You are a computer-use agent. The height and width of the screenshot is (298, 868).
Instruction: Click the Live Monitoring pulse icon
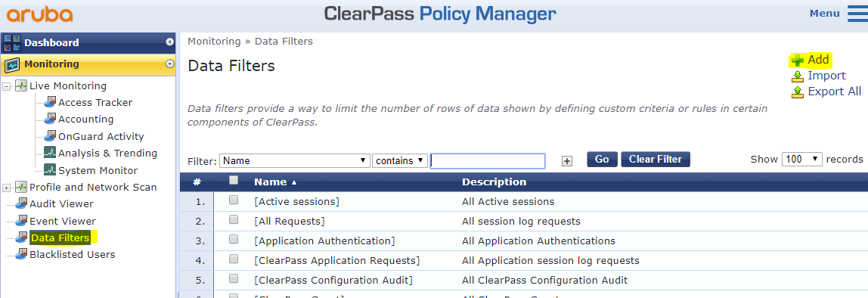21,86
